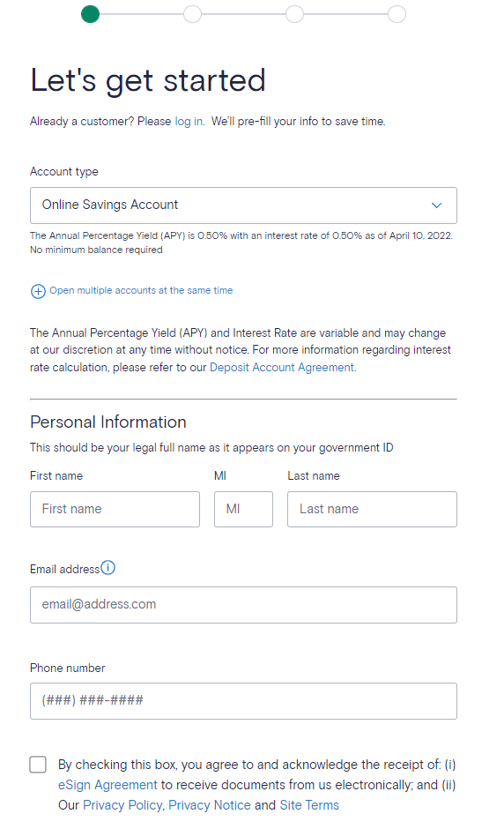Select the second step progress circle
504x829 pixels.
pyautogui.click(x=192, y=14)
